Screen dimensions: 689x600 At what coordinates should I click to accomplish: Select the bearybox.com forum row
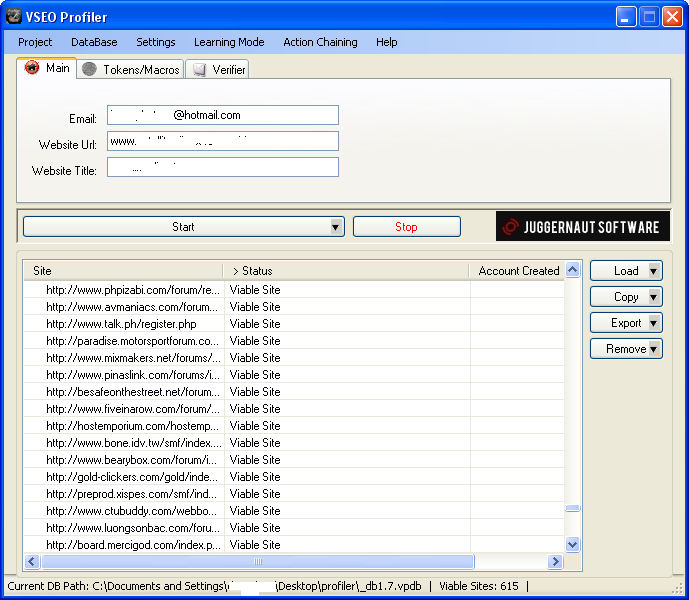point(294,460)
